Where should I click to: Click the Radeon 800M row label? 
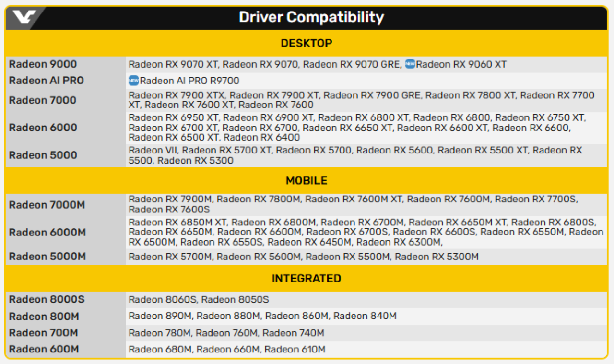click(44, 317)
